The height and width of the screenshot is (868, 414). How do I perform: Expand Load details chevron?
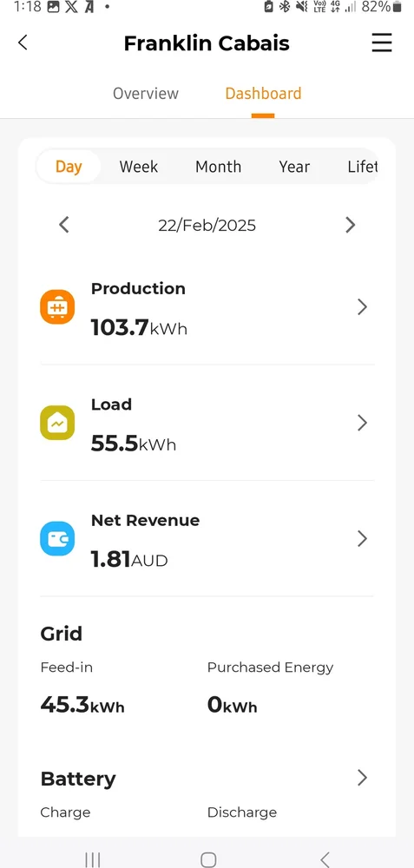tap(362, 423)
